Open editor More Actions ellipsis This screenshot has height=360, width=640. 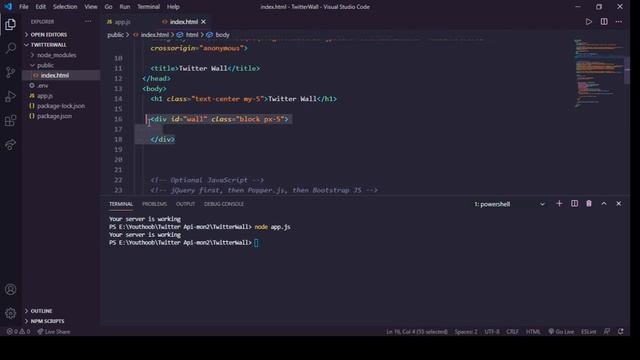pyautogui.click(x=619, y=22)
